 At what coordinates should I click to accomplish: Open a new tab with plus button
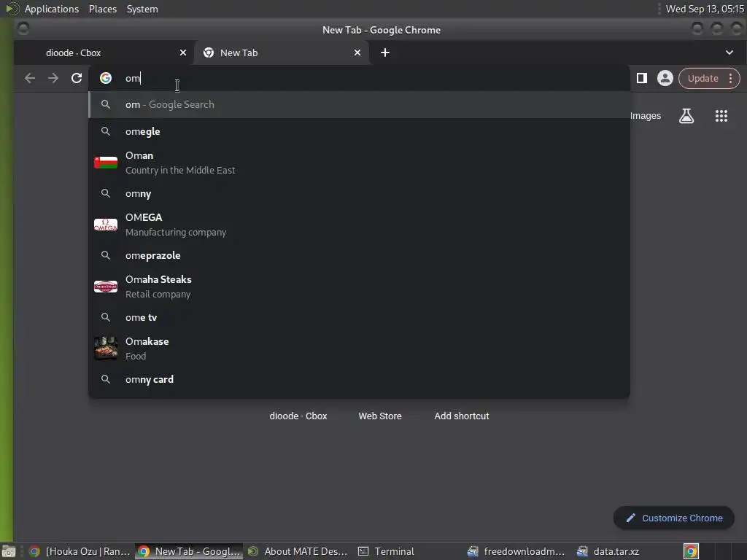pyautogui.click(x=385, y=52)
